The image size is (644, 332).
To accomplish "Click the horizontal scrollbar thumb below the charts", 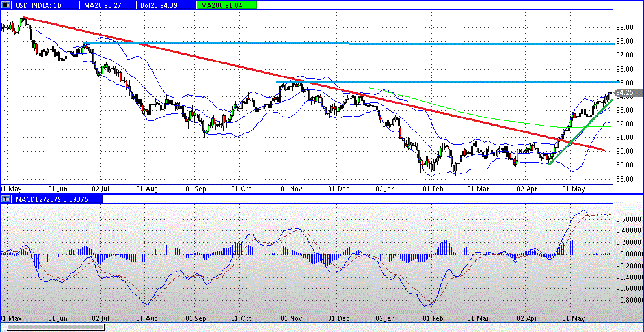I will [x=55, y=327].
